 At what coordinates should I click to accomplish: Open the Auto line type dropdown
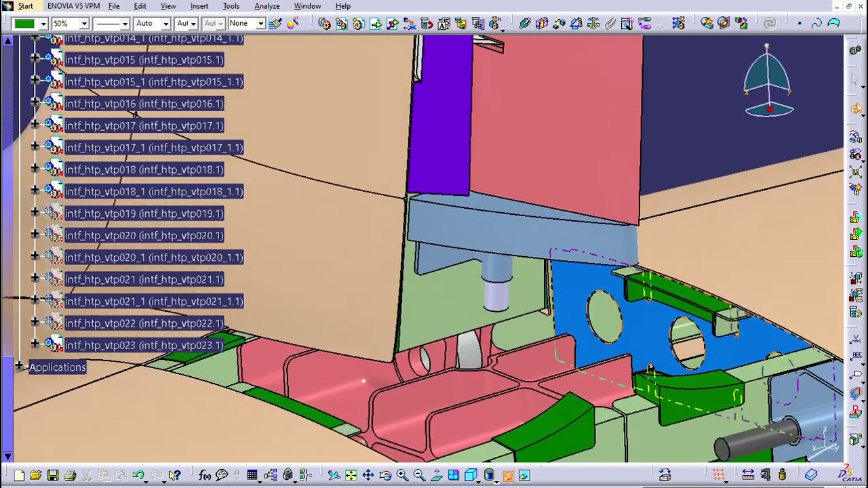point(165,24)
